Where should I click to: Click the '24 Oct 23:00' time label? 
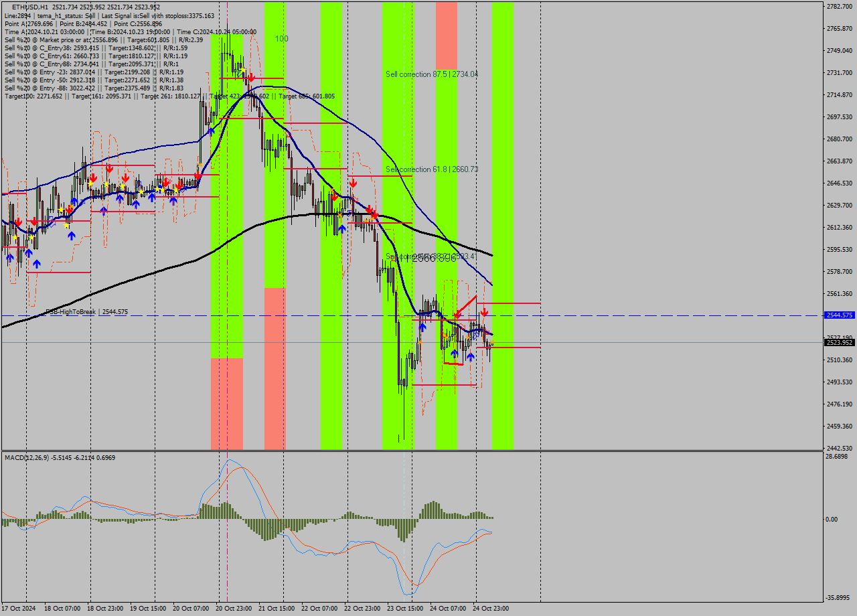click(492, 609)
